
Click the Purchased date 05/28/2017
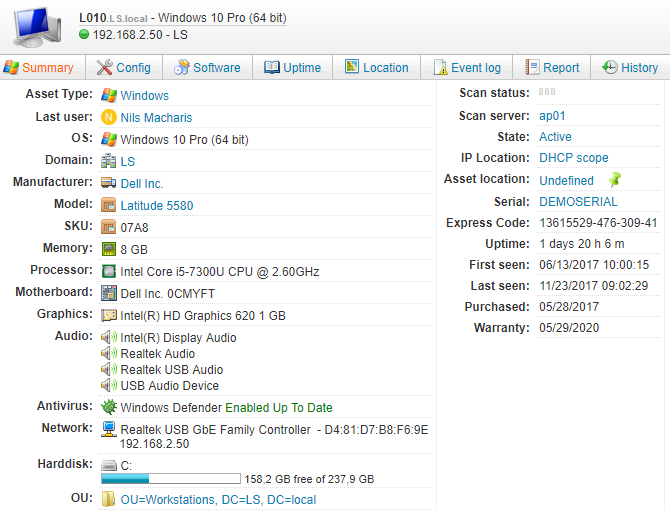pyautogui.click(x=569, y=306)
